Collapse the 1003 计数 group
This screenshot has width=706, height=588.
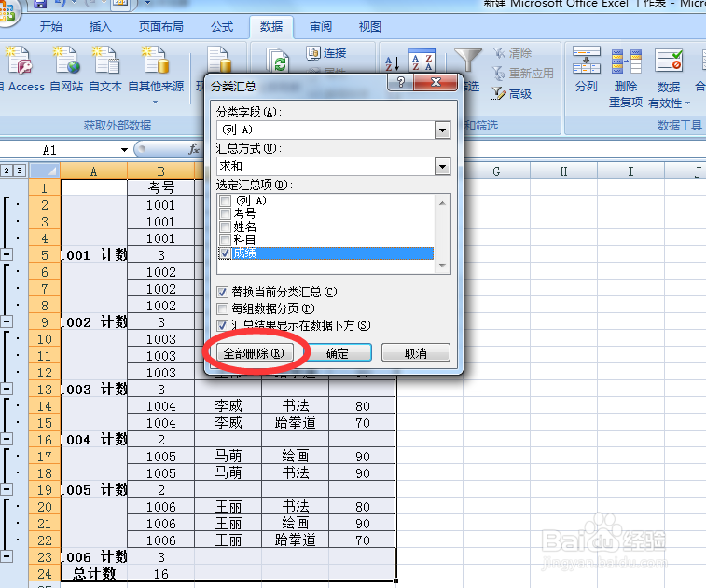pos(7,389)
